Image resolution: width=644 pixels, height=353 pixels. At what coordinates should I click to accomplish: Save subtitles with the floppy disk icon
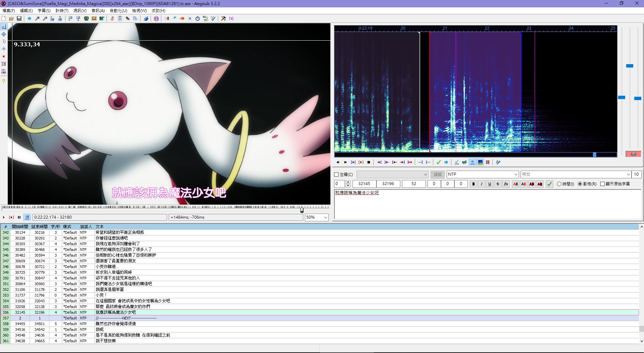pyautogui.click(x=19, y=18)
